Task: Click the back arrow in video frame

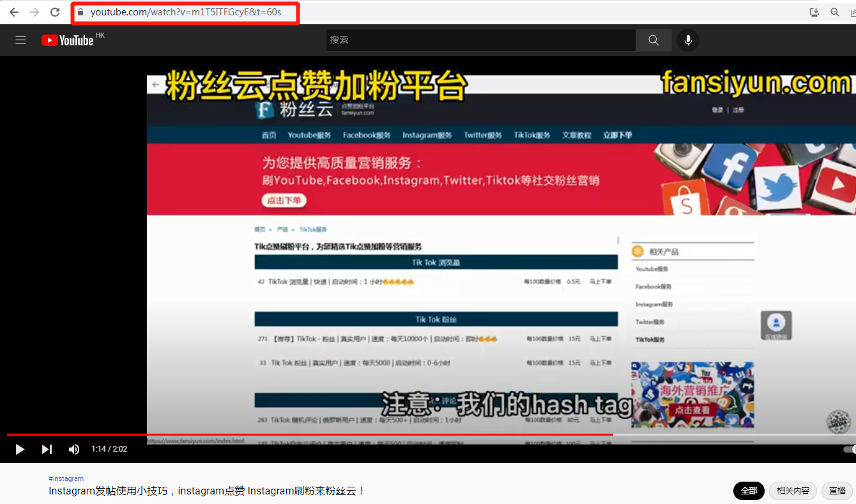Action: tap(156, 84)
